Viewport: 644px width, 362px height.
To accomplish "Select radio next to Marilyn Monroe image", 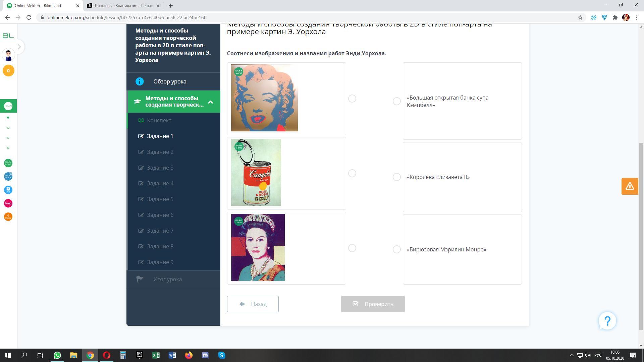I will coord(352,99).
